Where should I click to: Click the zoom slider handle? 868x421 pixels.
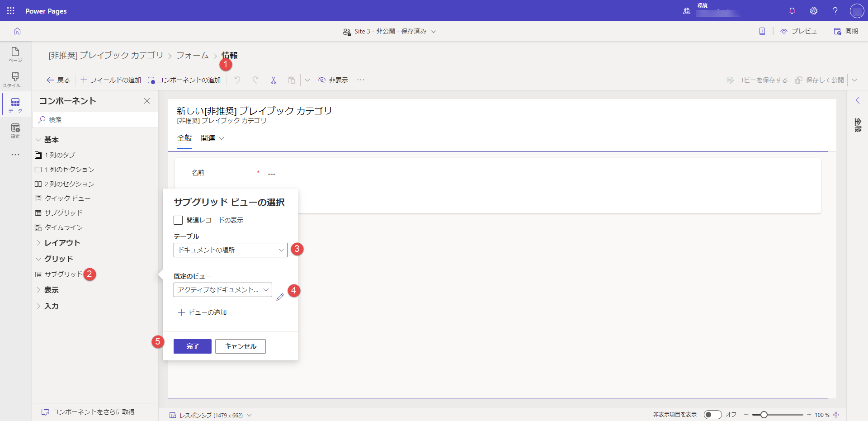(x=764, y=415)
